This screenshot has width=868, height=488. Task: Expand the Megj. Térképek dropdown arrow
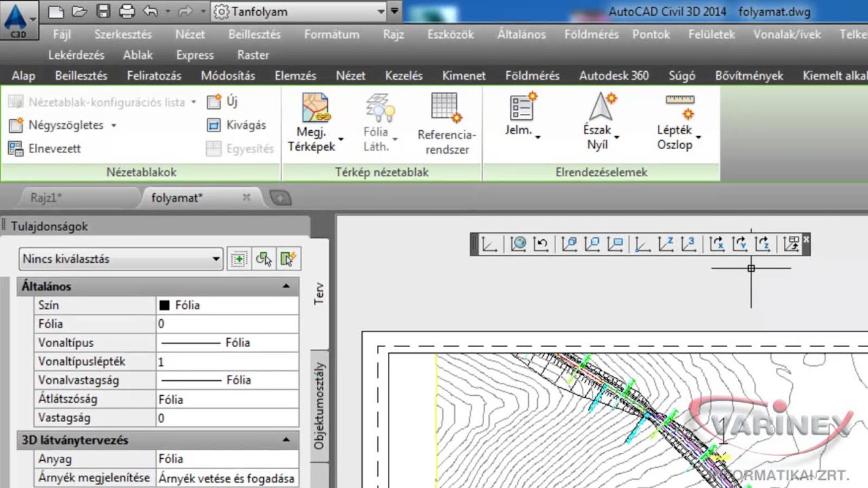click(340, 139)
